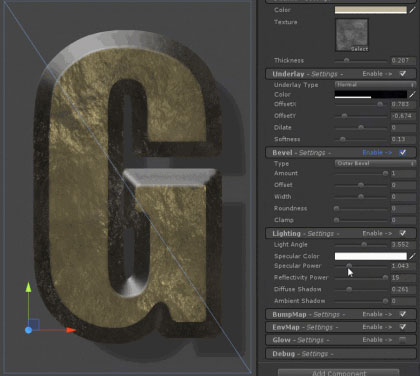Click the Reflectivity Power value field

[x=403, y=277]
